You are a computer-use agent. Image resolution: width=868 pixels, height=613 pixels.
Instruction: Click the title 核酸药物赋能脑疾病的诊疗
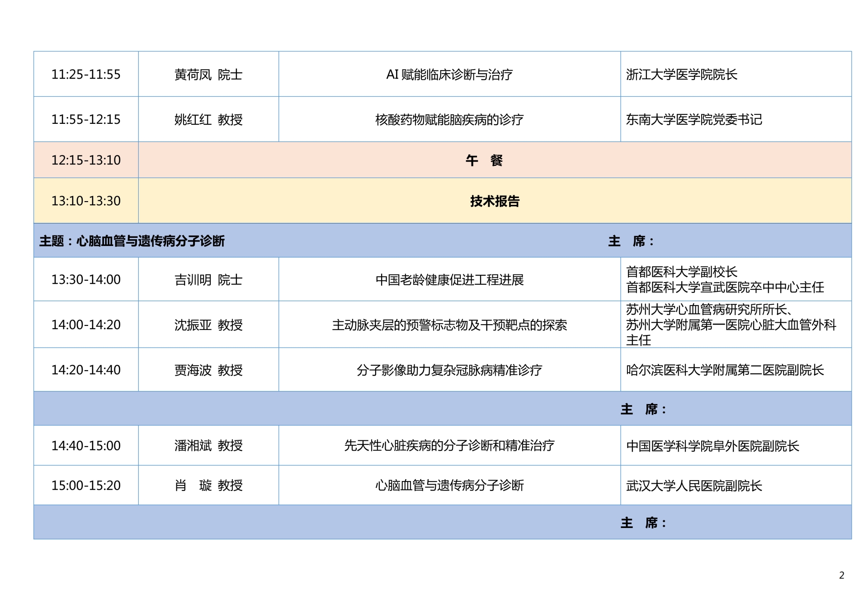click(450, 118)
